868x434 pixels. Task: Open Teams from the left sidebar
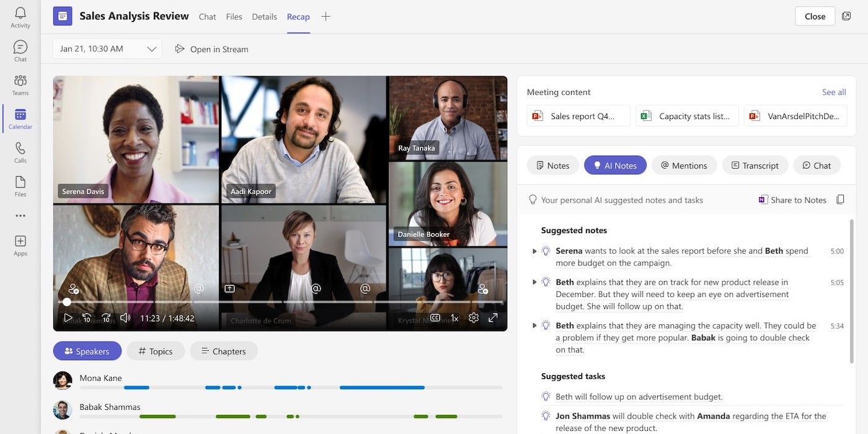[20, 84]
